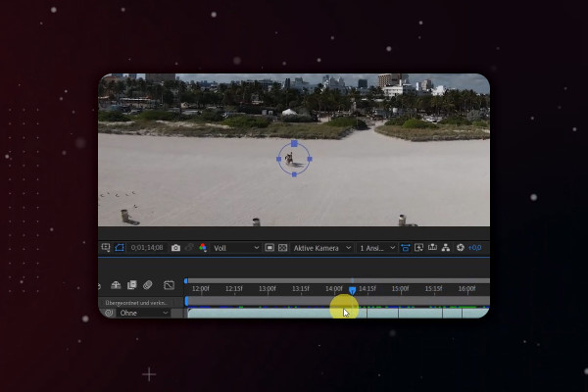Adjust the +0,0 exposure value
The height and width of the screenshot is (392, 588).
[474, 248]
